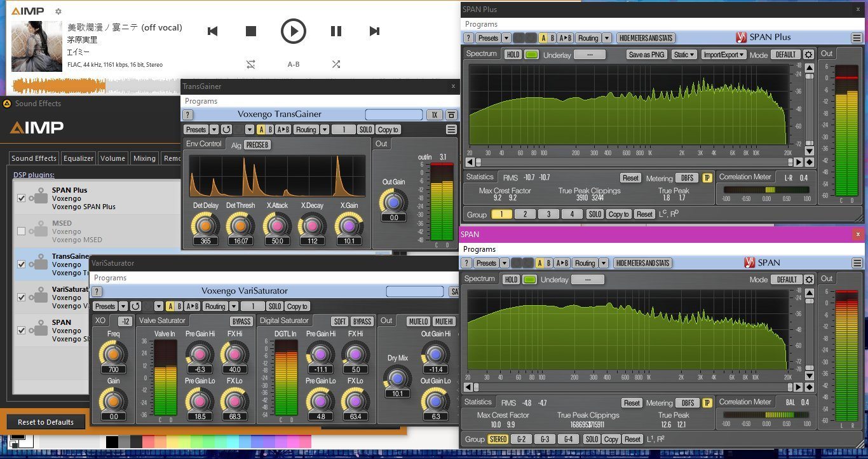This screenshot has width=868, height=459.
Task: Click the album art thumbnail
Action: pos(37,46)
